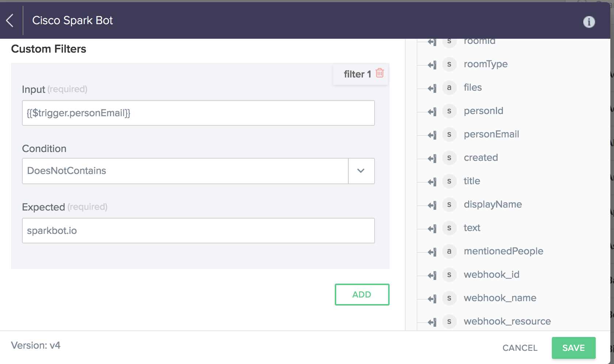Choose the roomType output key

click(485, 64)
